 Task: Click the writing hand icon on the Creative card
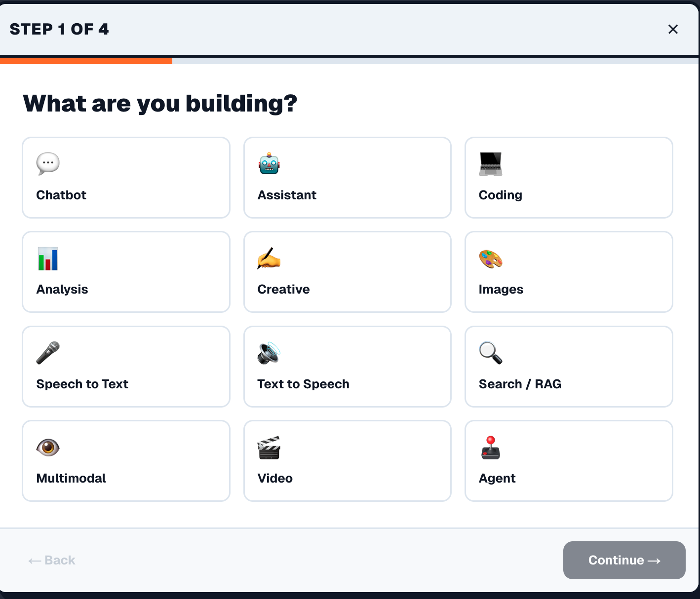point(269,258)
